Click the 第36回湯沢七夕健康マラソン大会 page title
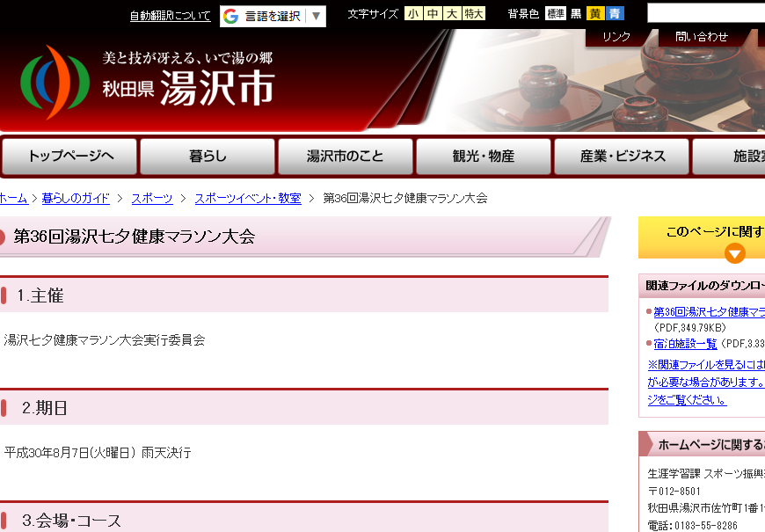Screen dimensions: 765x532 pyautogui.click(x=135, y=237)
